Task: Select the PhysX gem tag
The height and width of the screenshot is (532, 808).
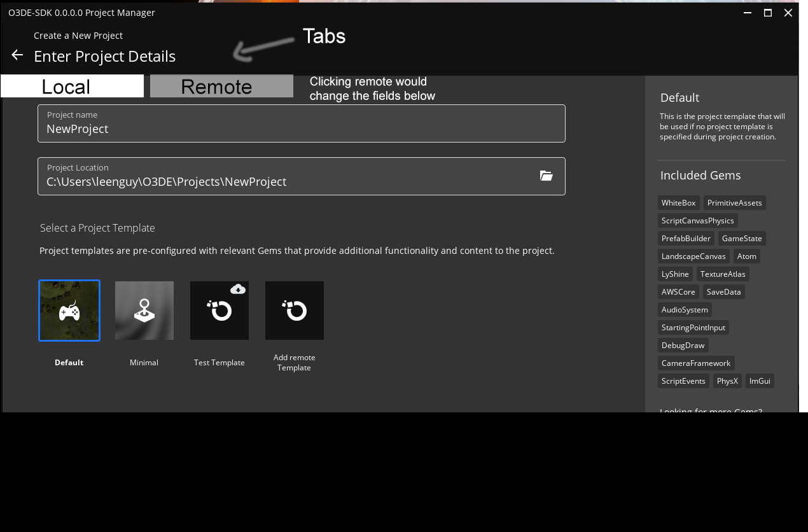Action: [x=727, y=381]
